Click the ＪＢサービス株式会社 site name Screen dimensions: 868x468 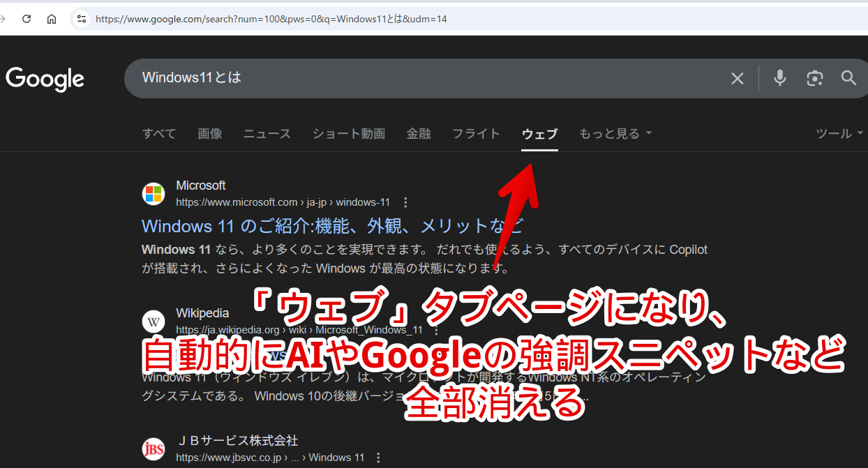(x=237, y=441)
